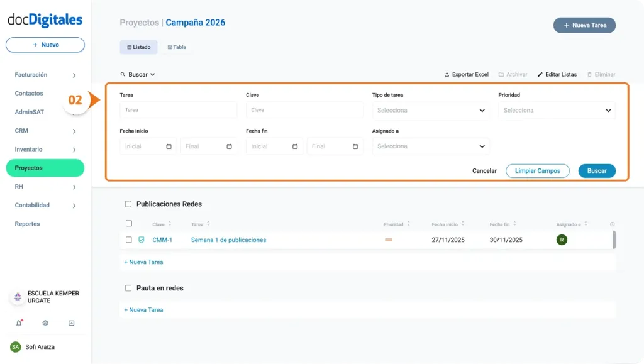644x364 pixels.
Task: Open the Asignado a dropdown
Action: pos(431,146)
